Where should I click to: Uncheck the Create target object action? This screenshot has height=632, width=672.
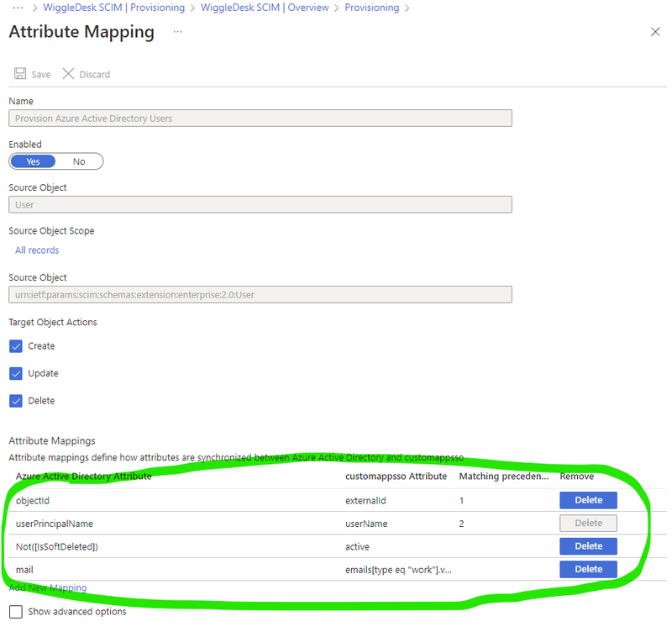[15, 345]
